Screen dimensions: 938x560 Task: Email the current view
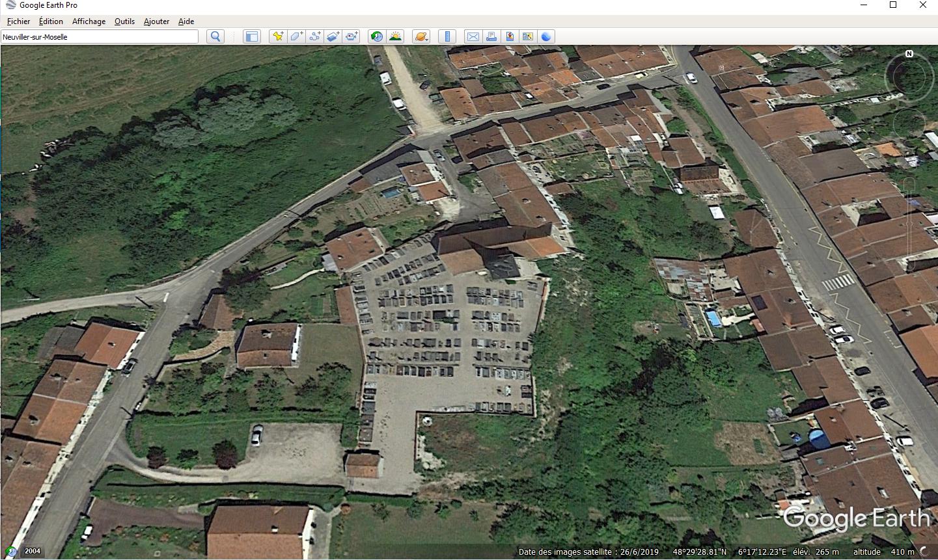(473, 36)
